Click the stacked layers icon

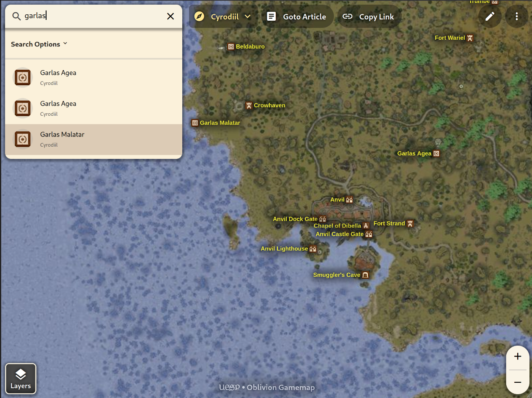point(21,374)
